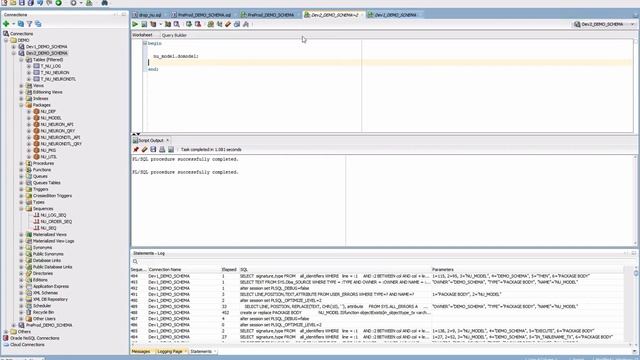Click the Statements log vertical scrollbar
The width and height of the screenshot is (640, 360).
[x=636, y=306]
